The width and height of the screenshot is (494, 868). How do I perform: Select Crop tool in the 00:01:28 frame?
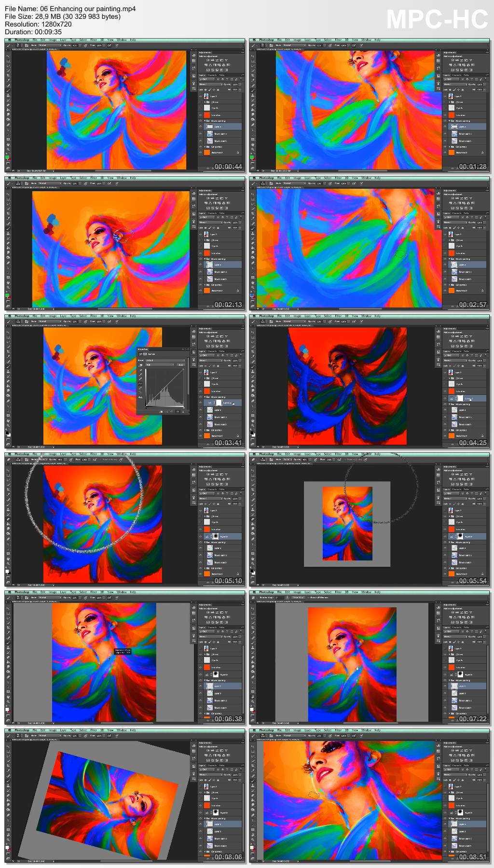pyautogui.click(x=253, y=75)
